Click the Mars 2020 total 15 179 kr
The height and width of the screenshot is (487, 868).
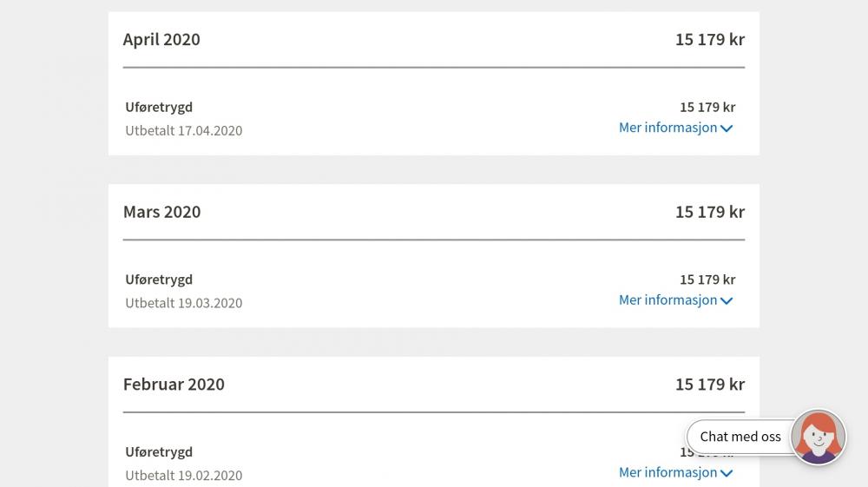pos(710,212)
